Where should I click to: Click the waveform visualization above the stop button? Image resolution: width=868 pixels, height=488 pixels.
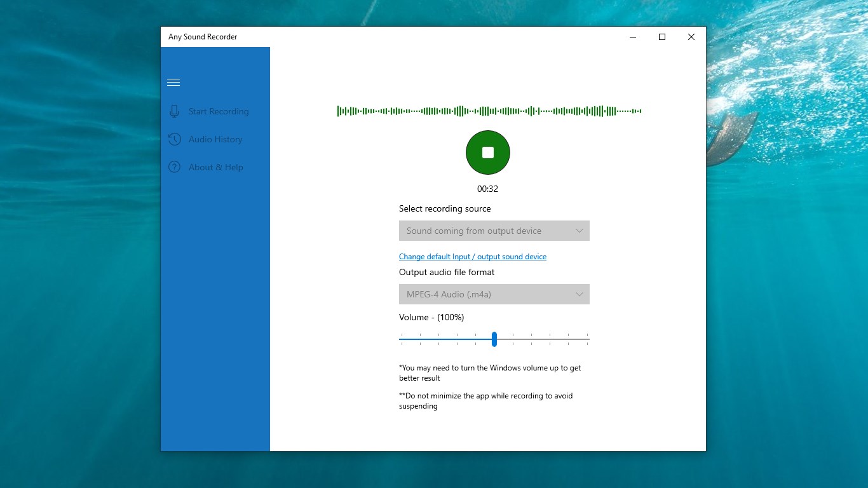pos(488,111)
